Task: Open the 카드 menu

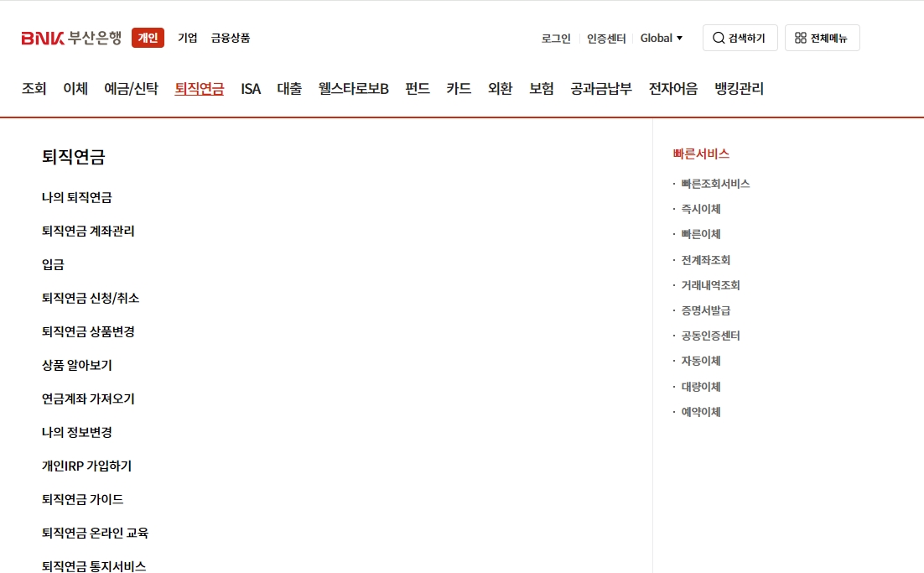Action: [x=458, y=88]
